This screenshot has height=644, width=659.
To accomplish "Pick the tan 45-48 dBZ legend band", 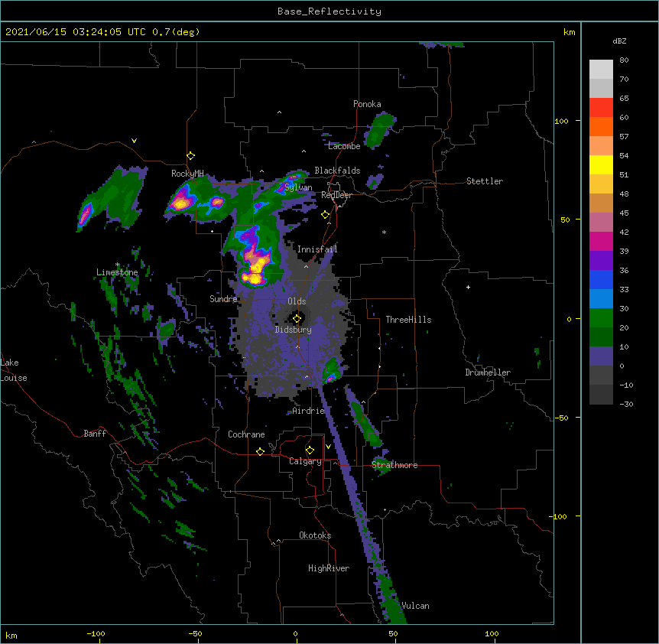I will [601, 203].
